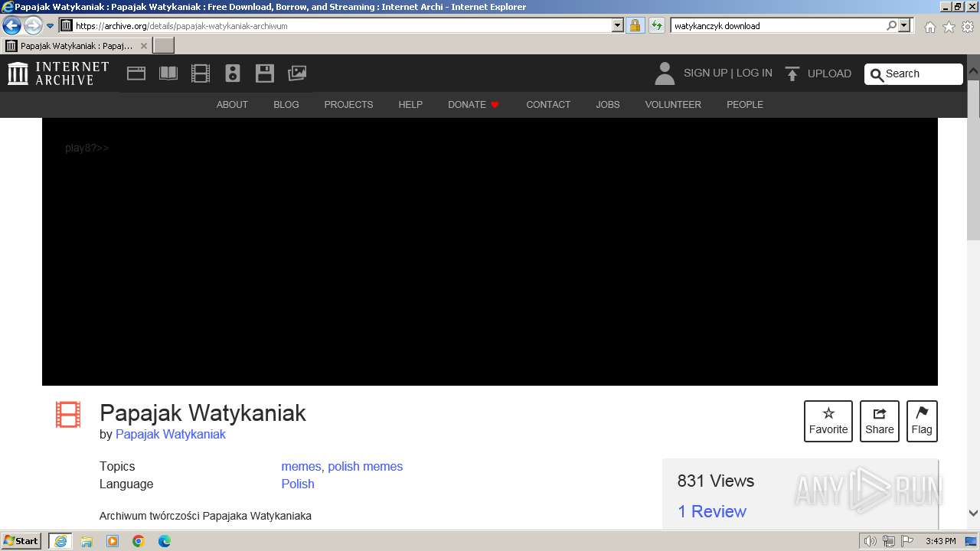
Task: Open a new blank tab
Action: point(164,46)
